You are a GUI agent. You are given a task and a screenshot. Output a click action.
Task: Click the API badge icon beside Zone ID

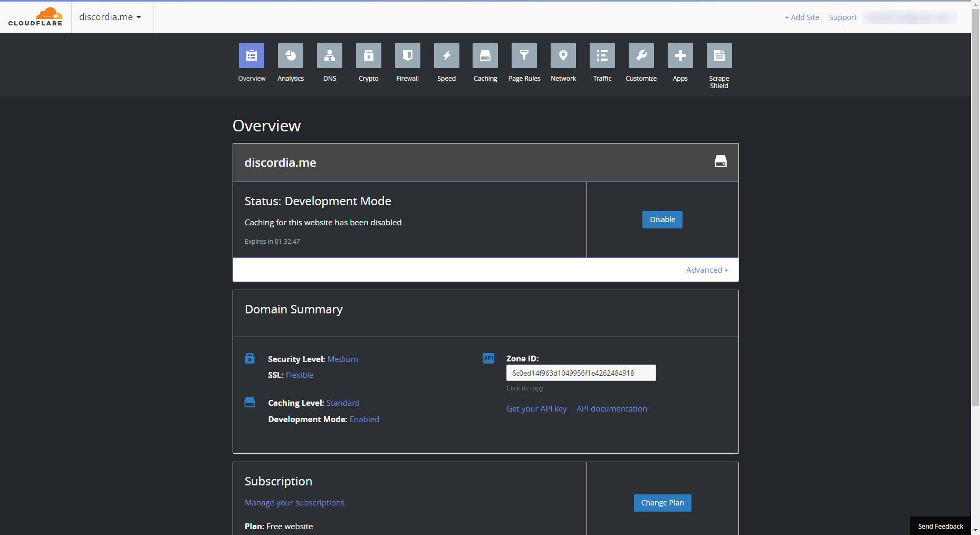click(488, 358)
